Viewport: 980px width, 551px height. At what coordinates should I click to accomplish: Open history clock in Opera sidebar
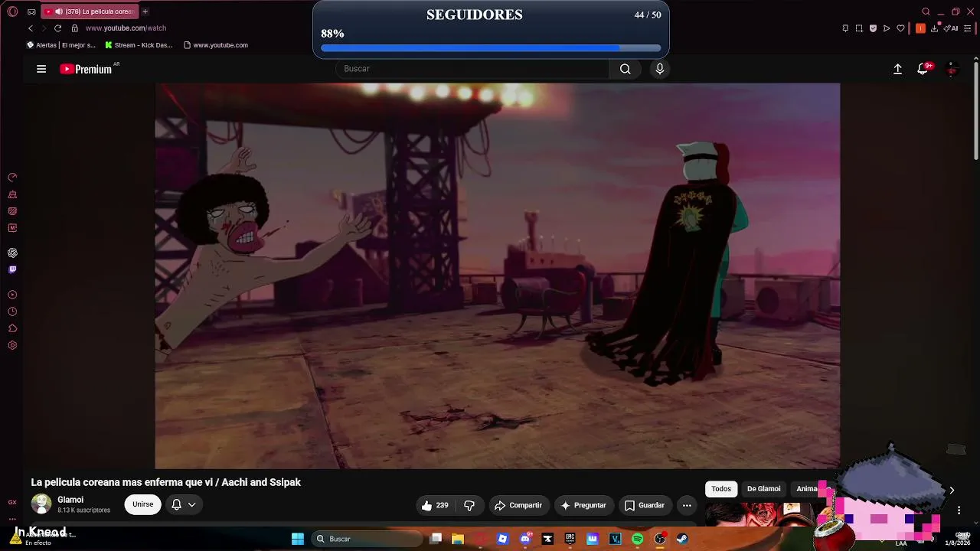[x=12, y=311]
